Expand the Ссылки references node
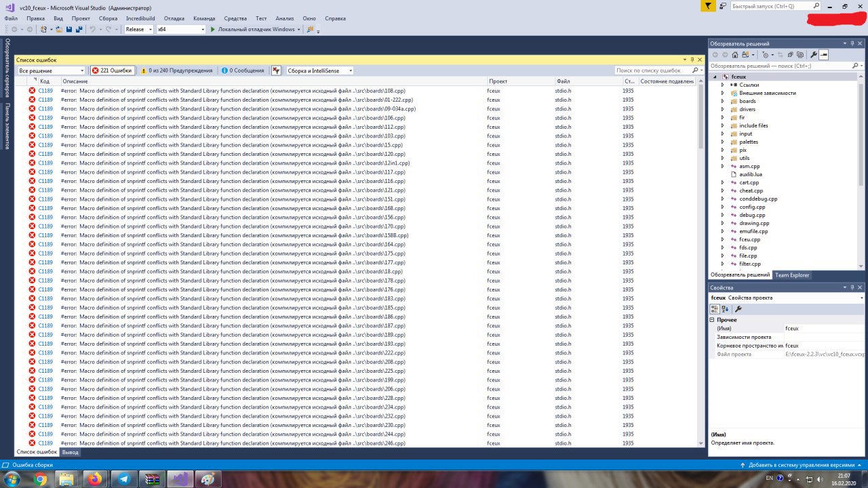This screenshot has width=868, height=488. (x=723, y=85)
